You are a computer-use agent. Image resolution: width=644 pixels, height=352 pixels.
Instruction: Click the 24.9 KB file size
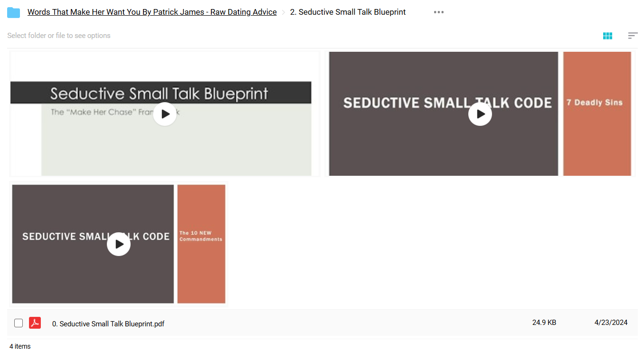click(x=544, y=323)
